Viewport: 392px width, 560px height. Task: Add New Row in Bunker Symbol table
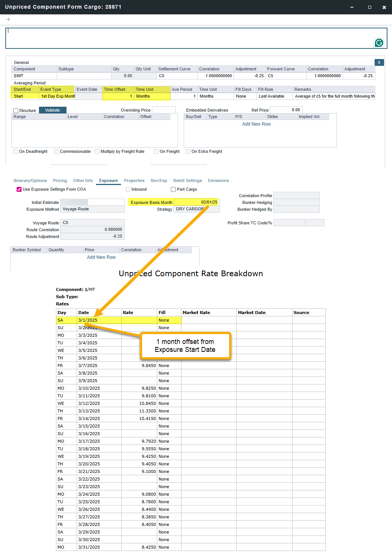pyautogui.click(x=101, y=257)
